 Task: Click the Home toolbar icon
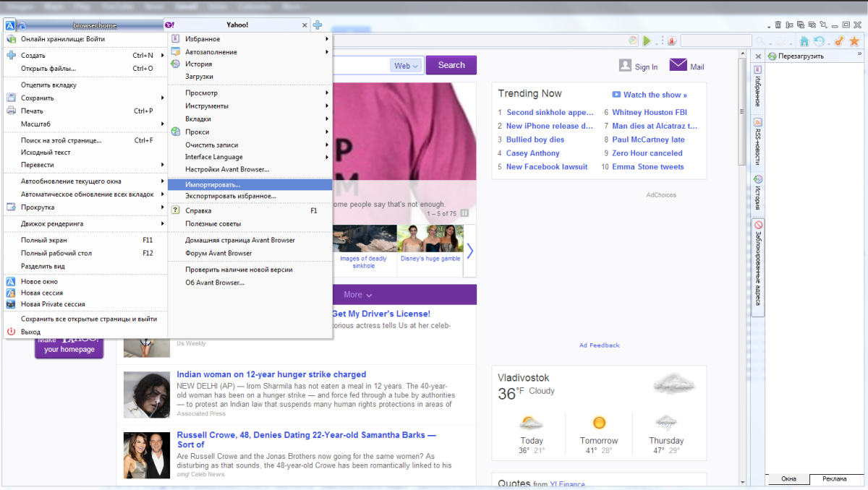coord(804,41)
